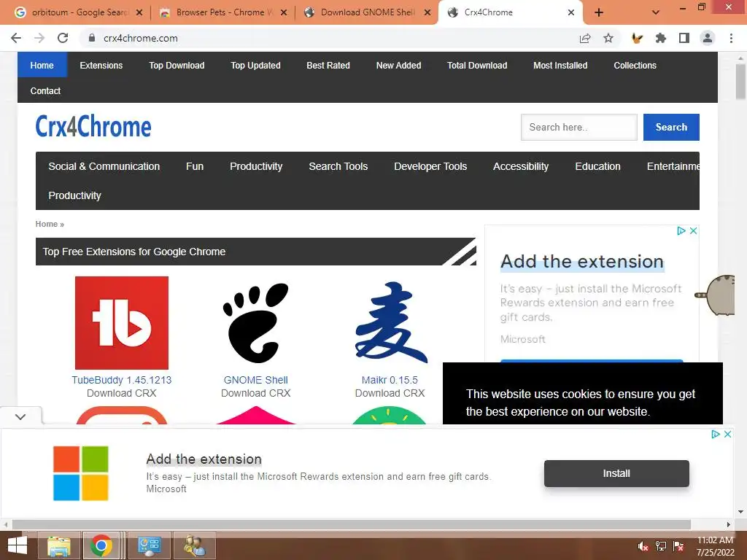Open the Windows Start menu

18,545
